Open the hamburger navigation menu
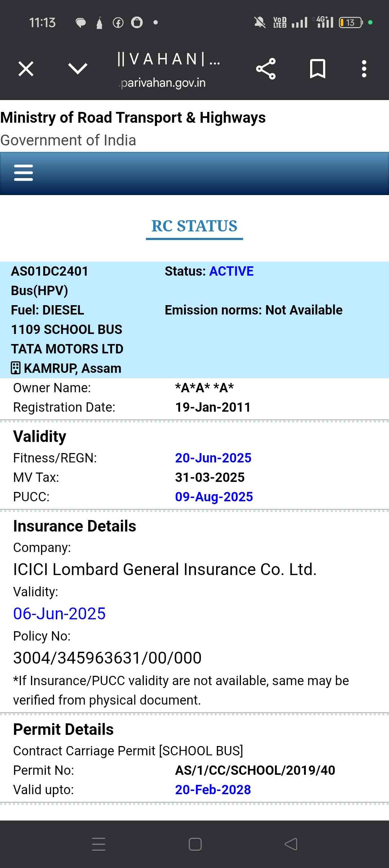The image size is (389, 868). coord(23,173)
